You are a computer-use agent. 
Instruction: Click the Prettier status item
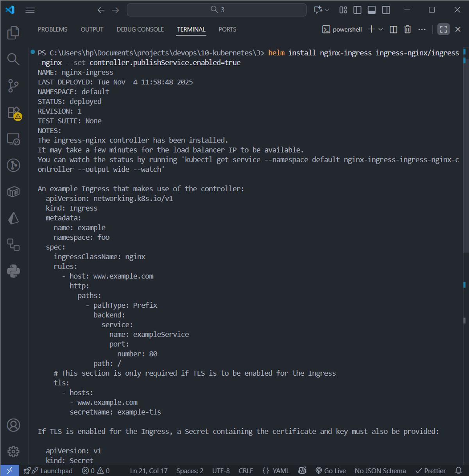[x=430, y=471]
